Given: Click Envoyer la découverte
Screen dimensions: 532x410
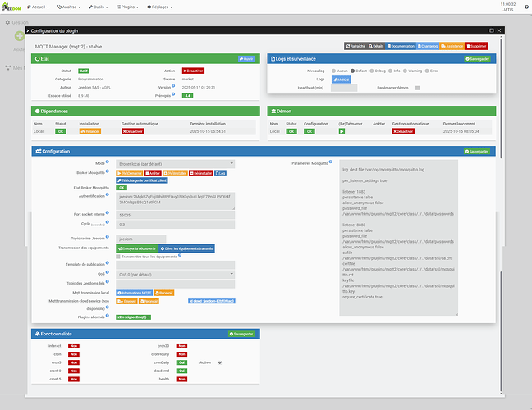Looking at the screenshot, I should click(137, 248).
